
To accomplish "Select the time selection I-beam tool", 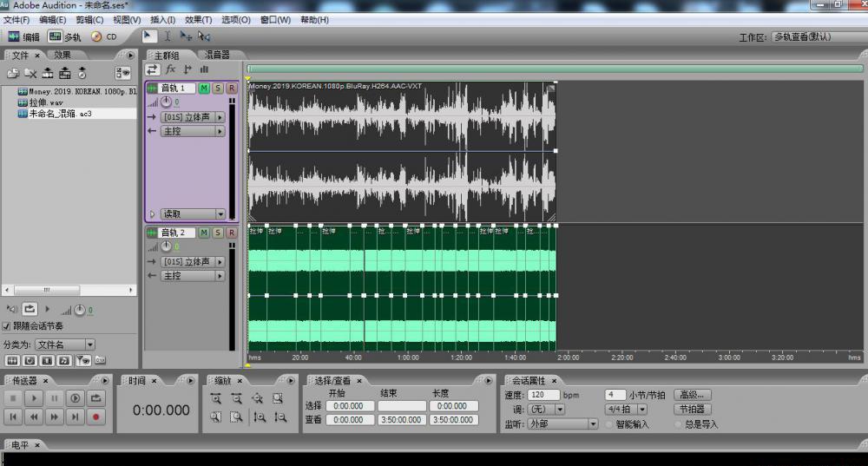I will click(168, 36).
